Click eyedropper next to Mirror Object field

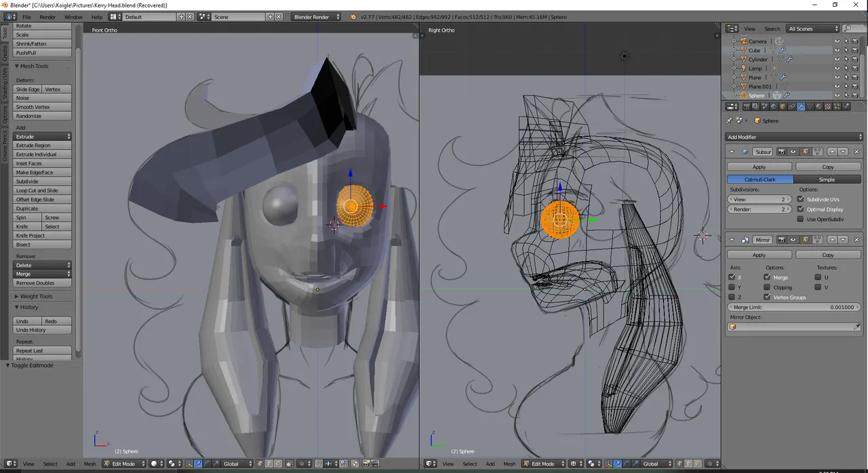coord(856,327)
